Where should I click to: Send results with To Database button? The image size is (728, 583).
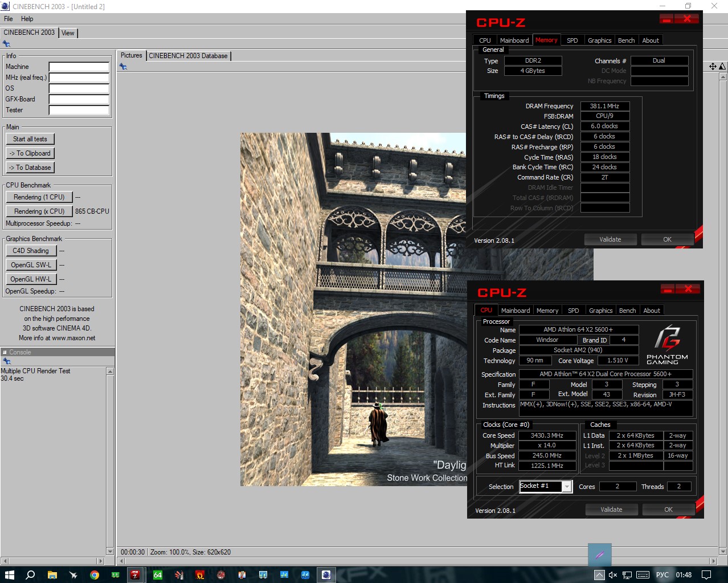pos(30,168)
